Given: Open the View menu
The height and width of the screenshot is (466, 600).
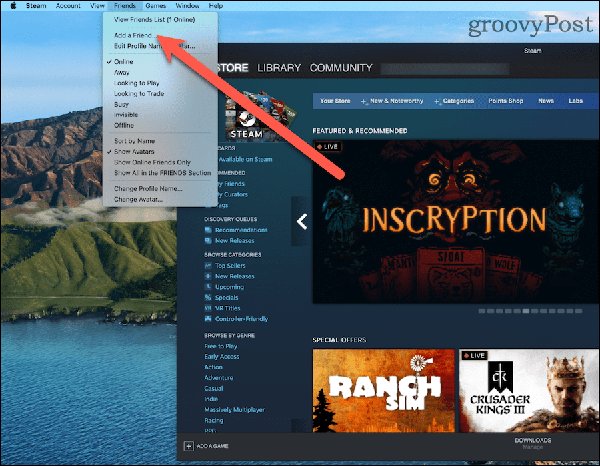Looking at the screenshot, I should point(97,6).
